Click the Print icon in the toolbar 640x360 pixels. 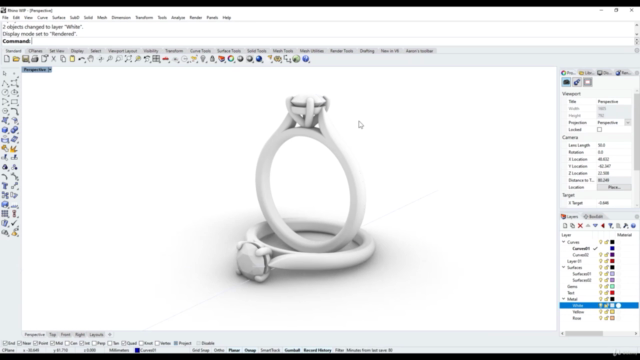[x=35, y=59]
